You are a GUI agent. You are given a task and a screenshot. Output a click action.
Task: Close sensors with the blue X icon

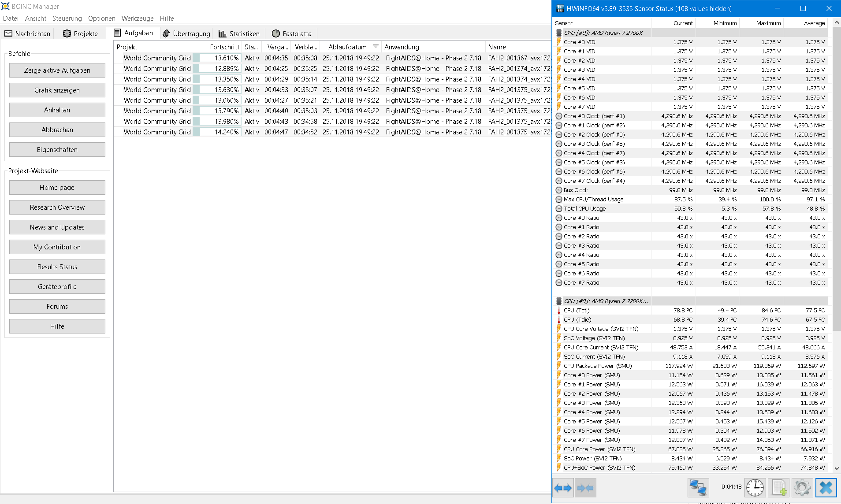click(826, 488)
